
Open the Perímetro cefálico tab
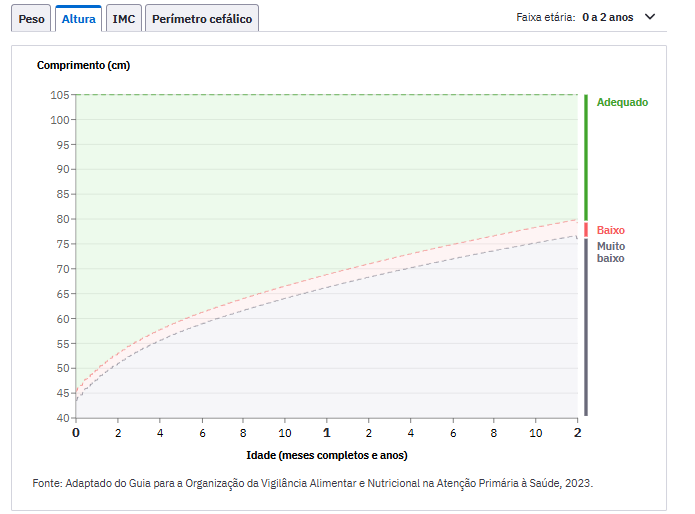(202, 19)
